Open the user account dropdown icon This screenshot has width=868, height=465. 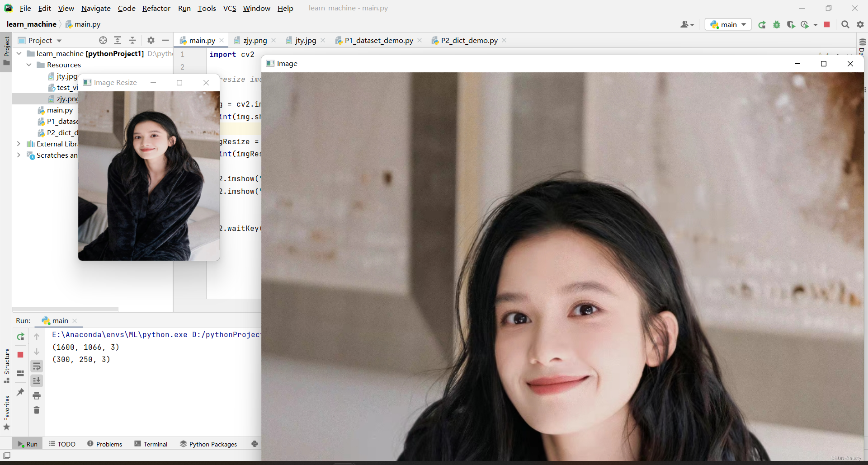point(687,24)
